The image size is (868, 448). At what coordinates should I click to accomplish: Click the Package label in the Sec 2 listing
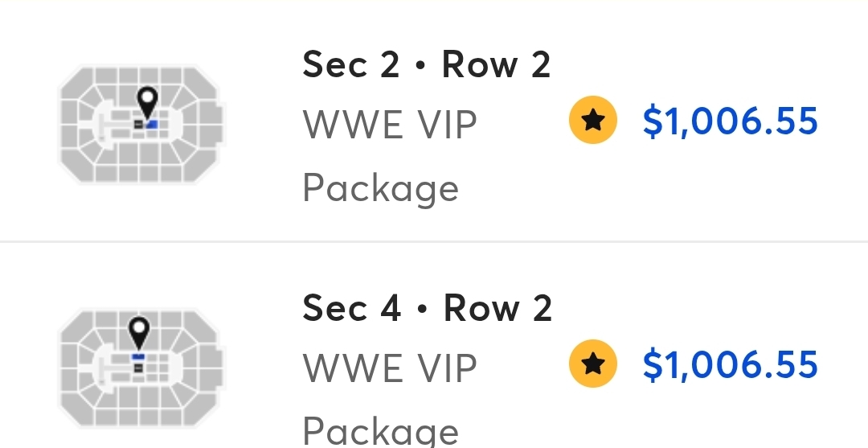coord(381,190)
